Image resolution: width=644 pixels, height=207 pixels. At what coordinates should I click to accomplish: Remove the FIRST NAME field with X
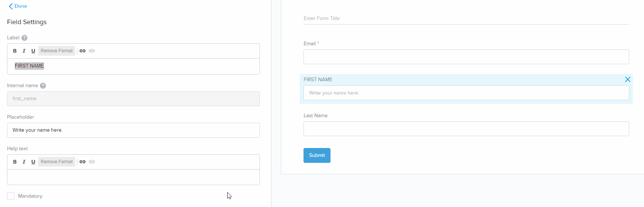pyautogui.click(x=627, y=79)
